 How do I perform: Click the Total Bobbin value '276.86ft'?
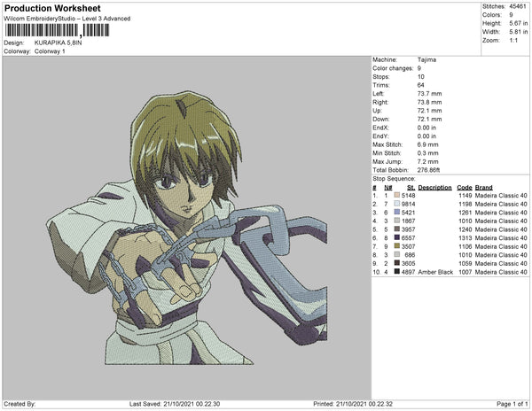428,170
